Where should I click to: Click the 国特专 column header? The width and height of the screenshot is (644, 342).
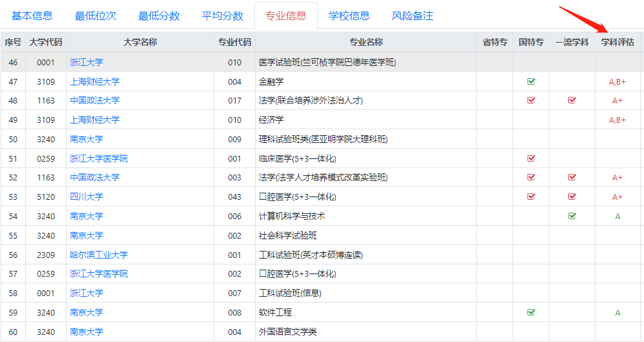(531, 42)
